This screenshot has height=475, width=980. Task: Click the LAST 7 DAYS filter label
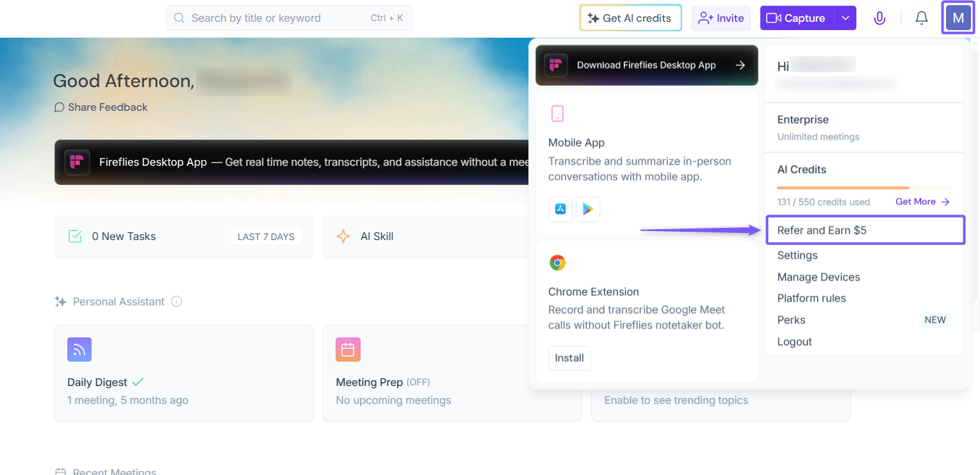click(x=266, y=237)
